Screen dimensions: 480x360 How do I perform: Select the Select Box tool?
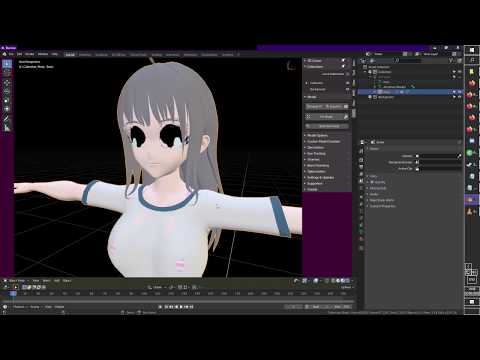pos(7,63)
